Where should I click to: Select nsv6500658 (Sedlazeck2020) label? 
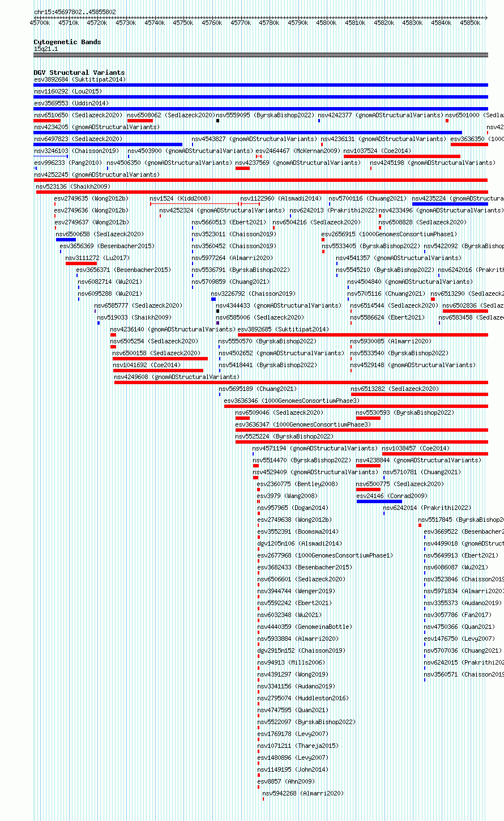(100, 234)
